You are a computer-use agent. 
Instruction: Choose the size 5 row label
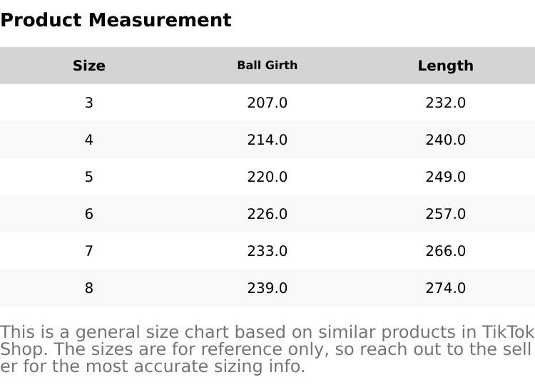pos(89,177)
